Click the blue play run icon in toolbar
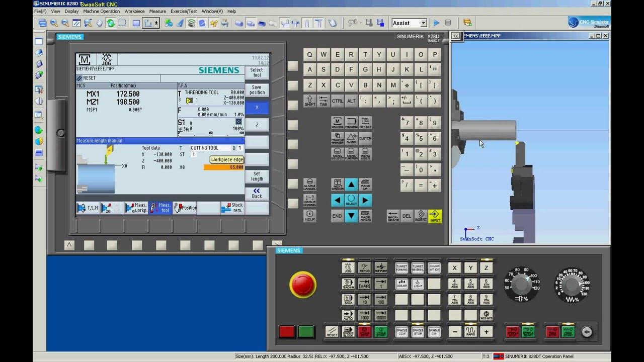This screenshot has height=362, width=644. [x=436, y=23]
